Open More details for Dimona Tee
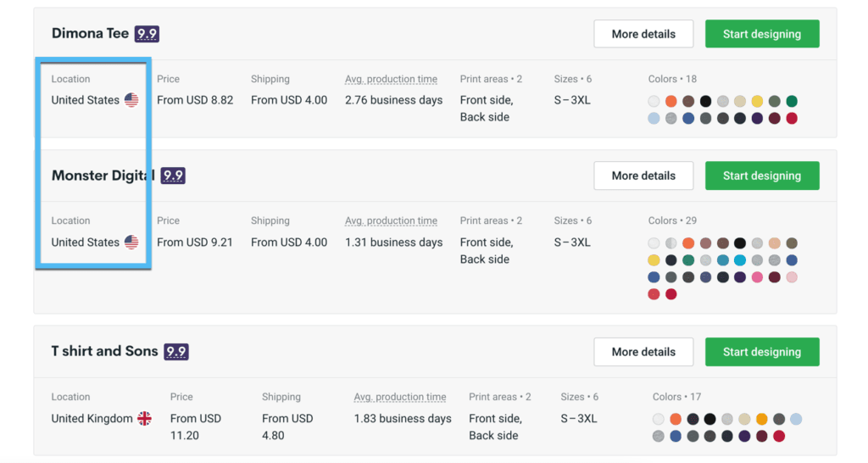Screen dimensions: 868x463 (x=643, y=34)
